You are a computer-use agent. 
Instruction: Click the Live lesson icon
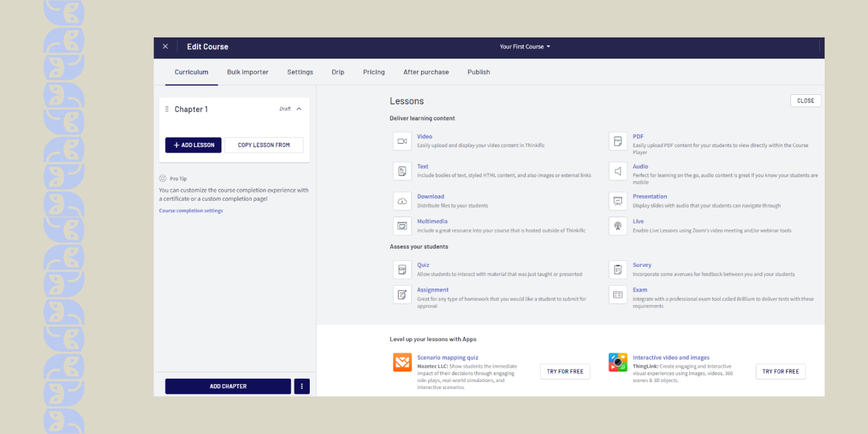point(618,226)
